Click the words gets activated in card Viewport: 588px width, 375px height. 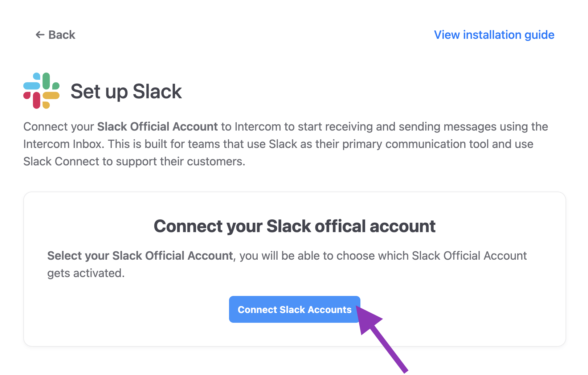[x=86, y=273]
